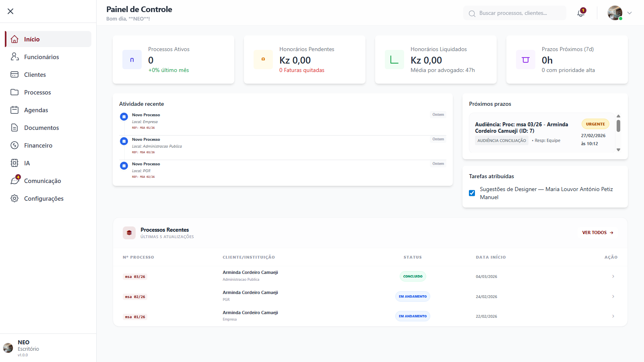Open the Funcionários sidebar icon
Viewport: 644px width, 362px height.
pyautogui.click(x=14, y=57)
